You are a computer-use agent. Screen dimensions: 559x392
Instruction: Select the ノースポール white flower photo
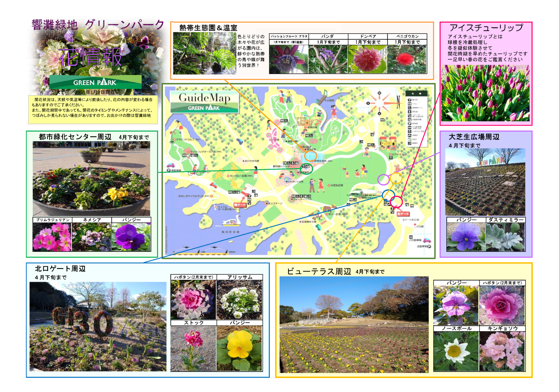coord(456,351)
